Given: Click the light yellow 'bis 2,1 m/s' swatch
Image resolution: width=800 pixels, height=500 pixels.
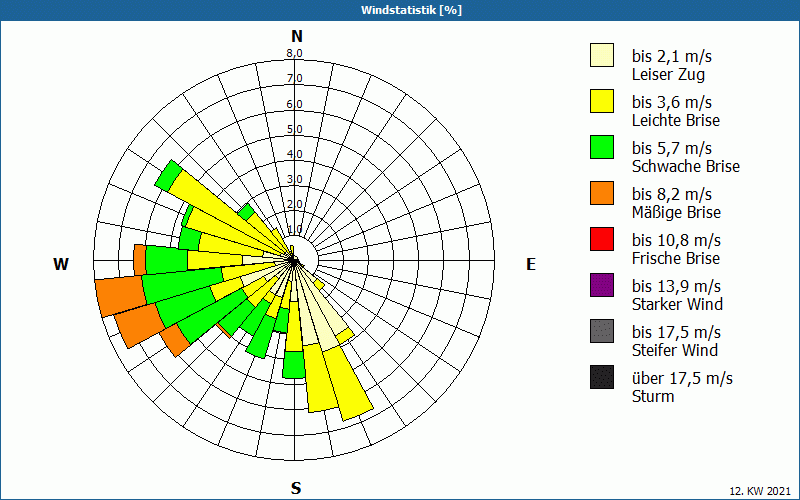Looking at the screenshot, I should (x=602, y=55).
